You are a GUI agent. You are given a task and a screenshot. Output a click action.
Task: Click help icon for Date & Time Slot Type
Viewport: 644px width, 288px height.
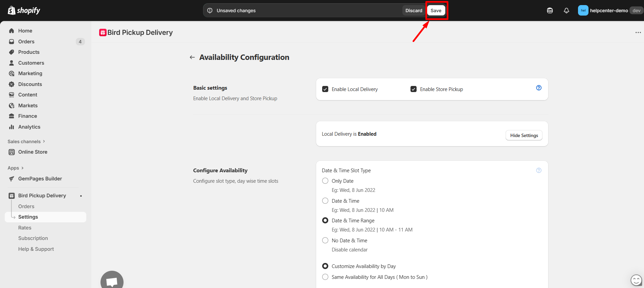coord(539,171)
